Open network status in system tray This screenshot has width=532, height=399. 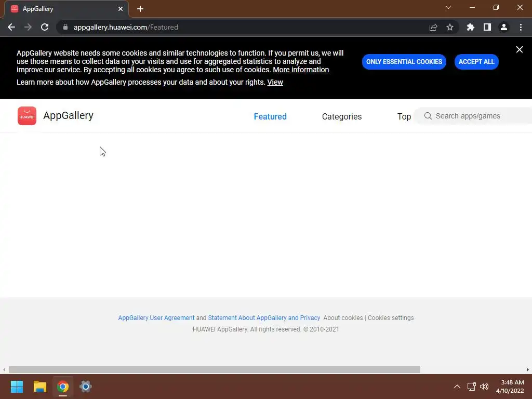coord(471,387)
